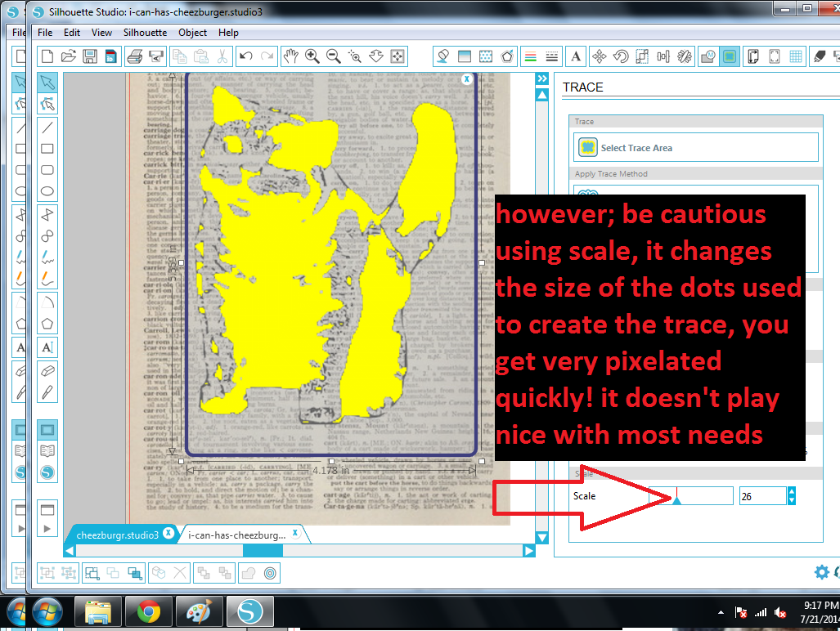
Task: Open Windows Explorer from the taskbar
Action: (x=97, y=611)
